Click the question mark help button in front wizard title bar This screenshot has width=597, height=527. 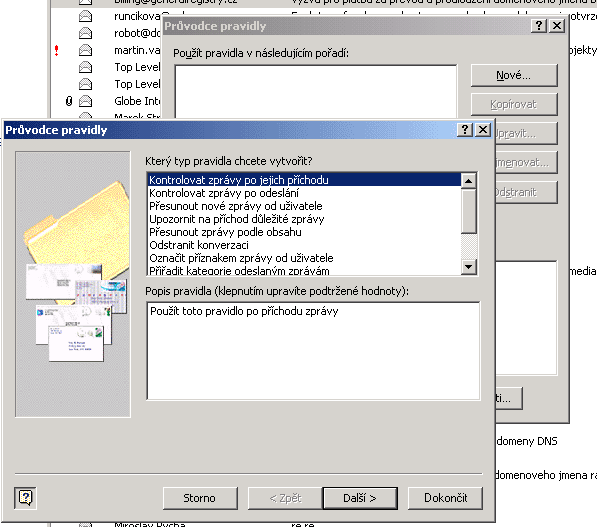point(465,130)
